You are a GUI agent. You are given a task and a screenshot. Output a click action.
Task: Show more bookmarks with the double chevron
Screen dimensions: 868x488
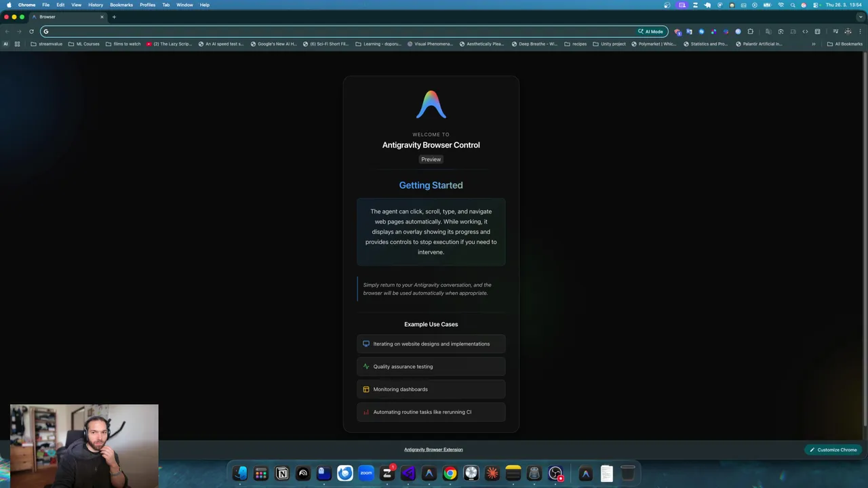pos(814,44)
